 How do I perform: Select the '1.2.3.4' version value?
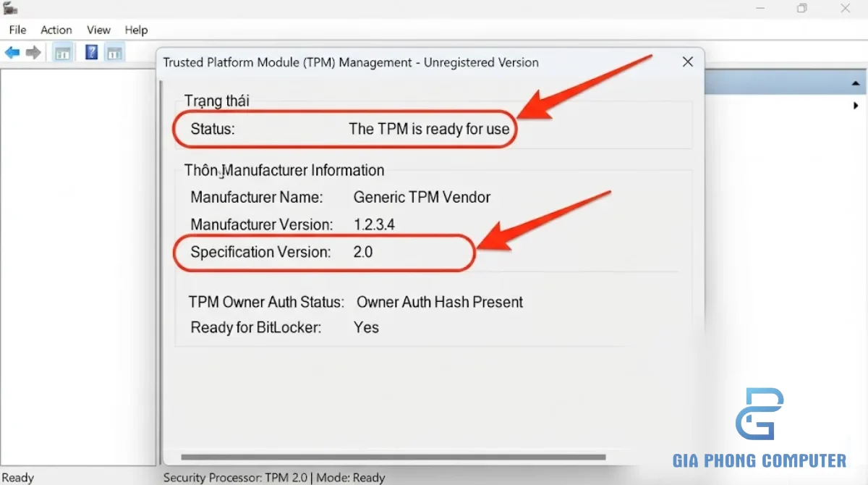coord(374,224)
